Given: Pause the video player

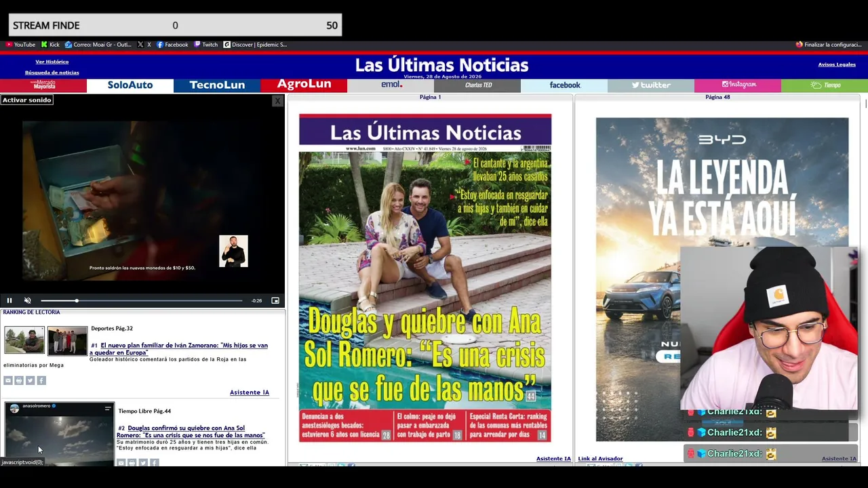Looking at the screenshot, I should 9,300.
